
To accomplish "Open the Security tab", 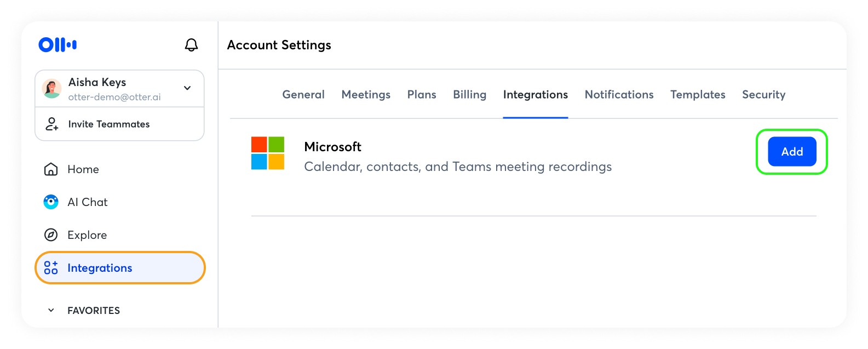I will pyautogui.click(x=763, y=95).
